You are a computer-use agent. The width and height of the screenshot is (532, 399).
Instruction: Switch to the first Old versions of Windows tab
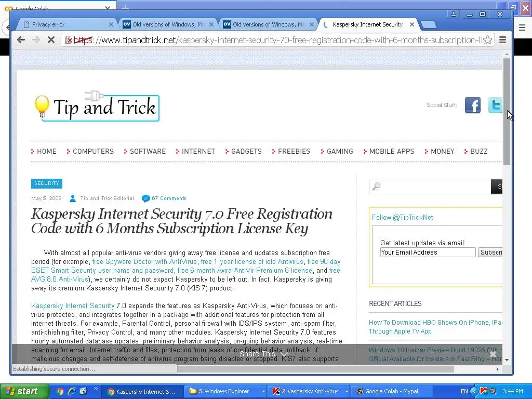coord(168,24)
